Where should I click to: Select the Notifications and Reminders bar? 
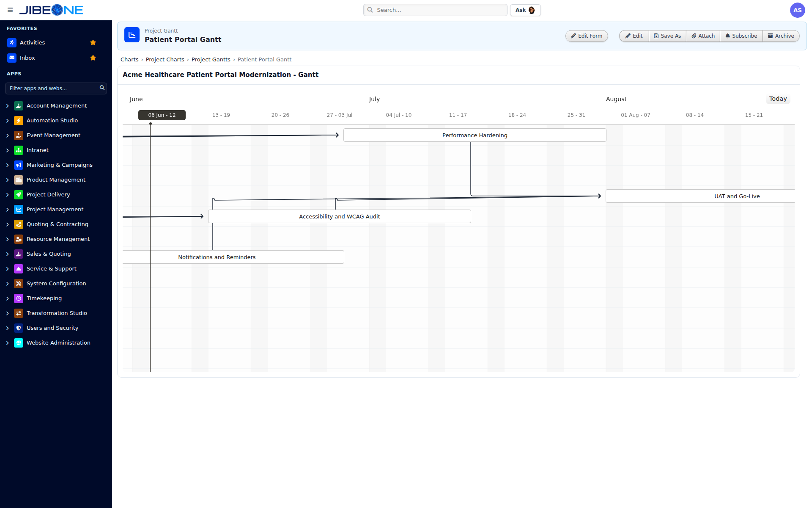pyautogui.click(x=233, y=257)
